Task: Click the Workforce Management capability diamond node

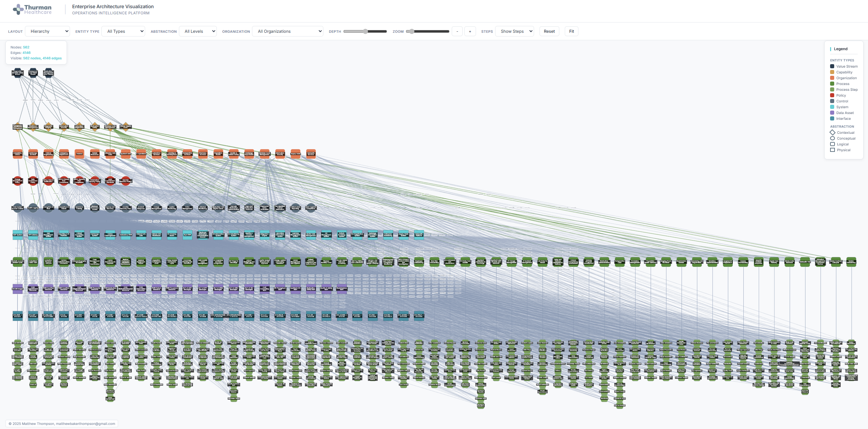Action: [x=33, y=127]
